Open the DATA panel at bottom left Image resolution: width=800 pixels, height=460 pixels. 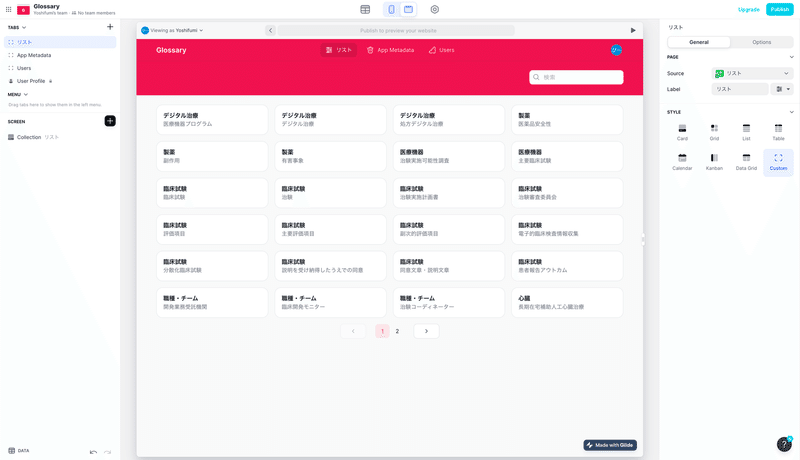[x=19, y=451]
